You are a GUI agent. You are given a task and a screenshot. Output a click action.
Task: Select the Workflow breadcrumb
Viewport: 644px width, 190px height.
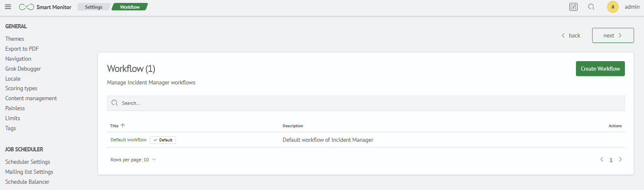[x=130, y=7]
